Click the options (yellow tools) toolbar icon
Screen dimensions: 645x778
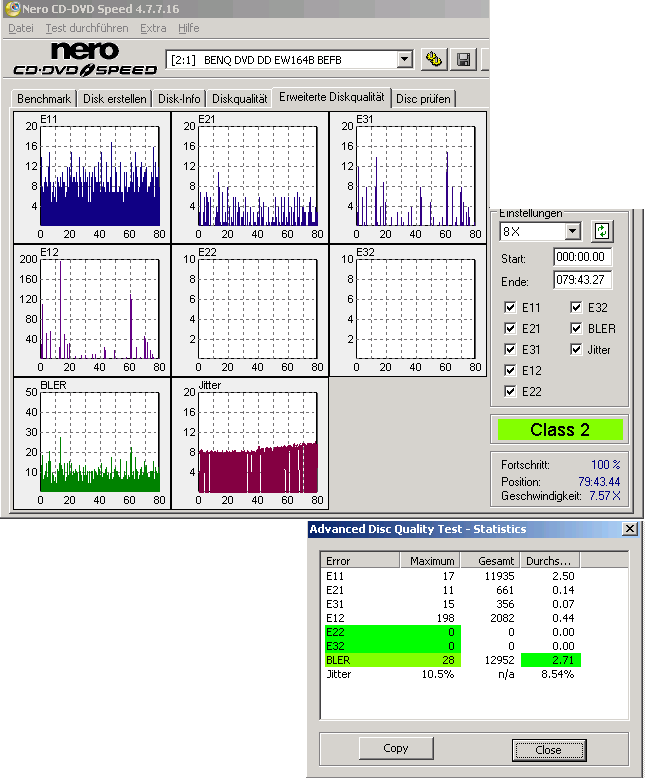(x=434, y=60)
